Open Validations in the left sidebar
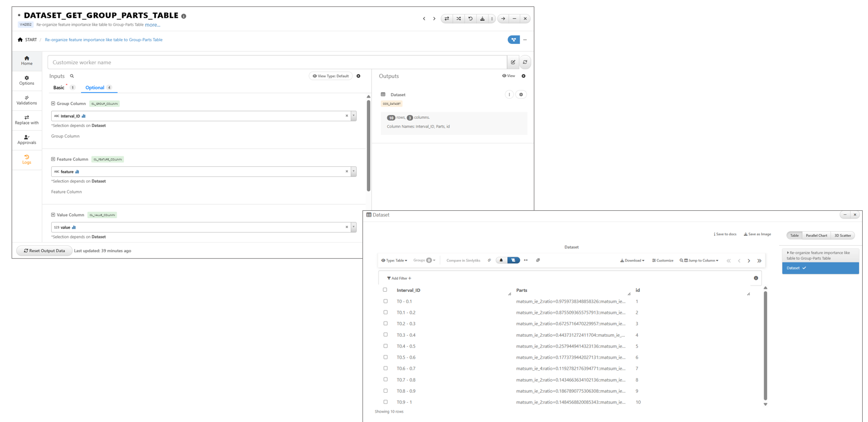The image size is (868, 422). (27, 100)
